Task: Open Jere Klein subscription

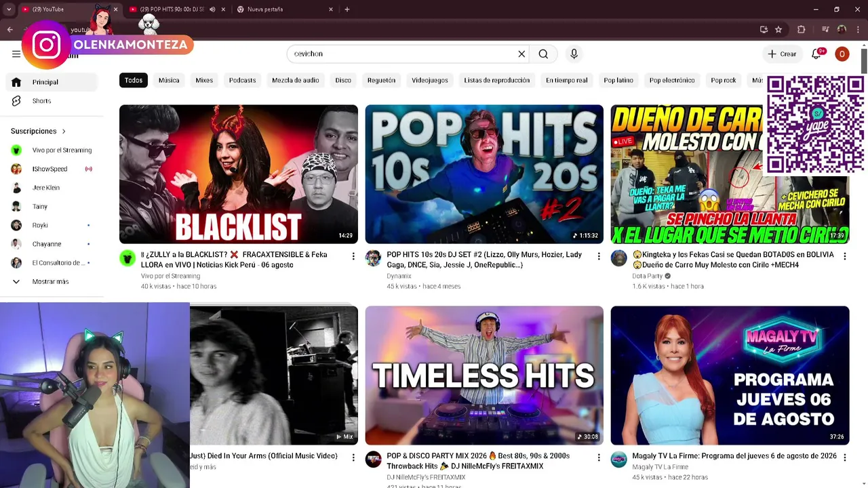Action: pos(52,188)
